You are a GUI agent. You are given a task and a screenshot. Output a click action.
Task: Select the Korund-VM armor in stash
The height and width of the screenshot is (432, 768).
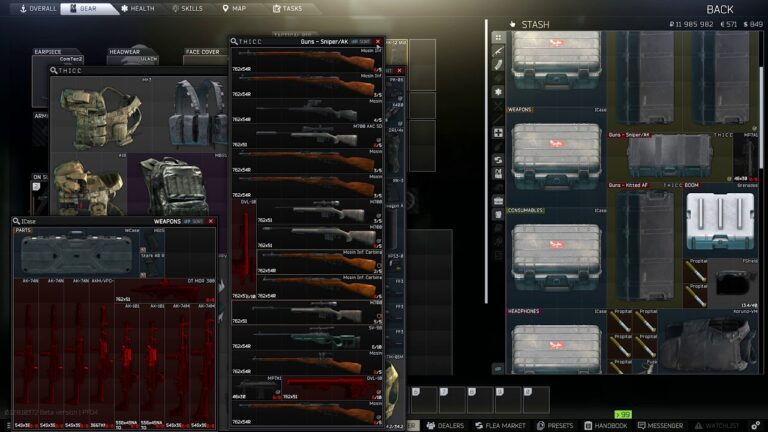(708, 341)
